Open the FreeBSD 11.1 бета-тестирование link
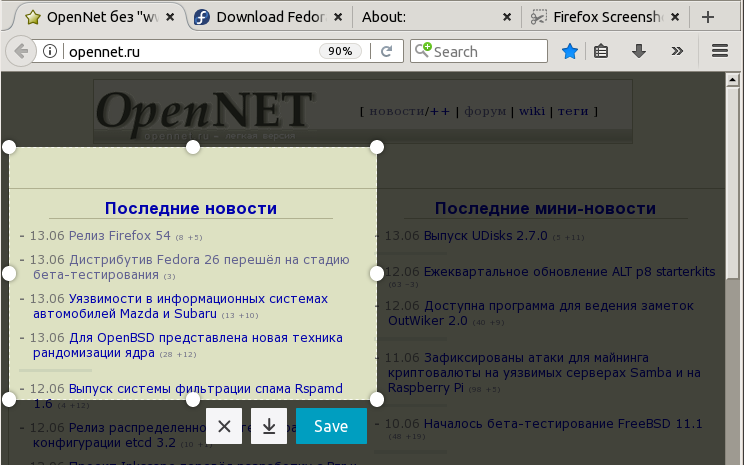Viewport: 744px width, 465px height. coord(563,424)
